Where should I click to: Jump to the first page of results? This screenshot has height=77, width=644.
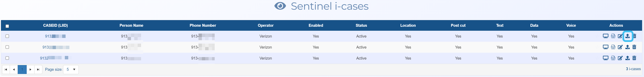click(6, 70)
